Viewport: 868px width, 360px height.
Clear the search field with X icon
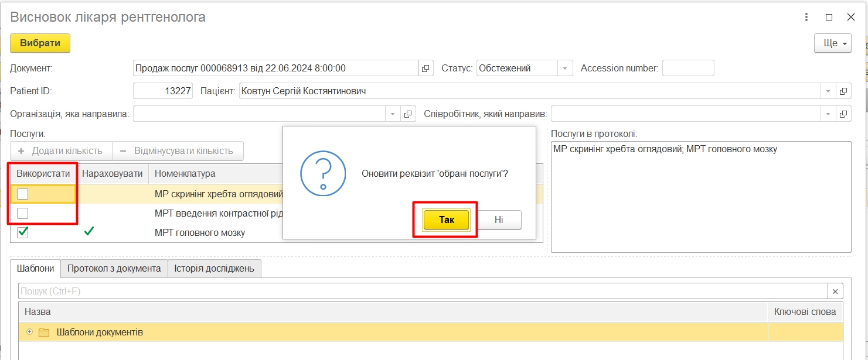click(x=835, y=292)
